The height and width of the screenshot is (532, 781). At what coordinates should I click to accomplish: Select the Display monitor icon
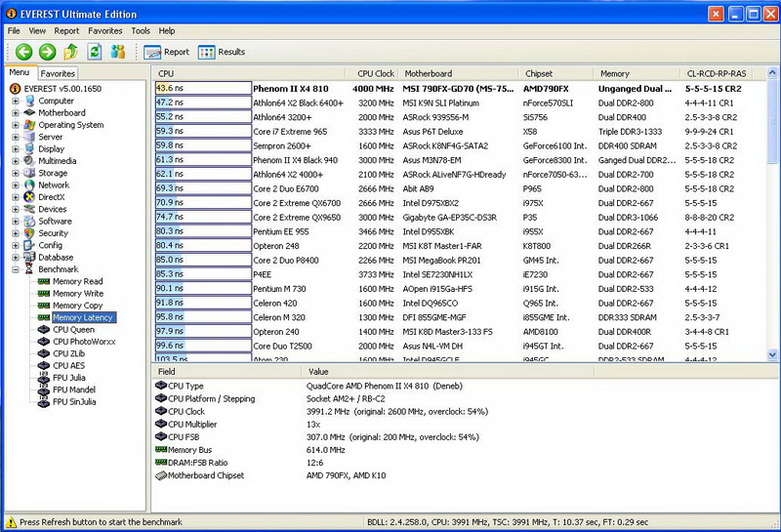(x=30, y=148)
